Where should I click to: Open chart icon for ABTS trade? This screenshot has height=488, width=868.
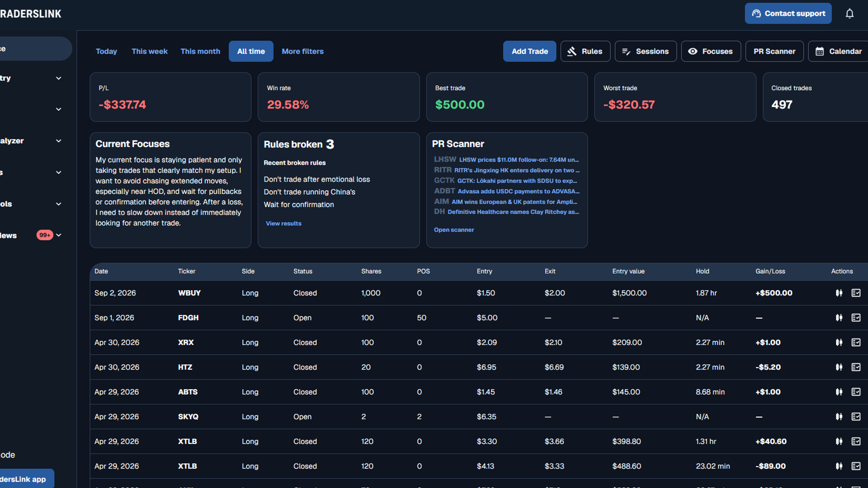pyautogui.click(x=839, y=392)
